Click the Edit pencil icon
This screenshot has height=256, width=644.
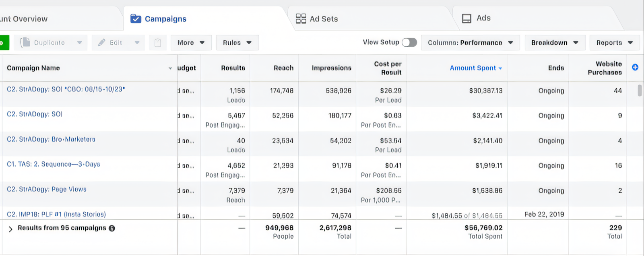pyautogui.click(x=102, y=42)
